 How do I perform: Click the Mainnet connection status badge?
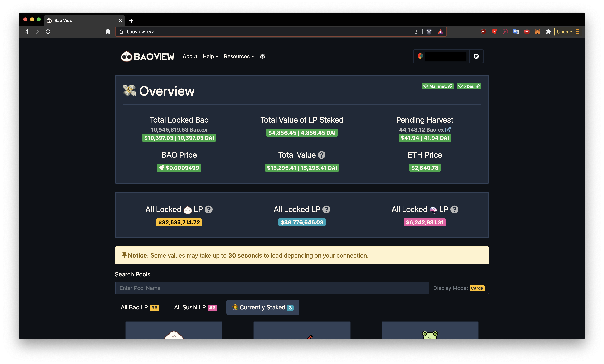click(x=437, y=86)
